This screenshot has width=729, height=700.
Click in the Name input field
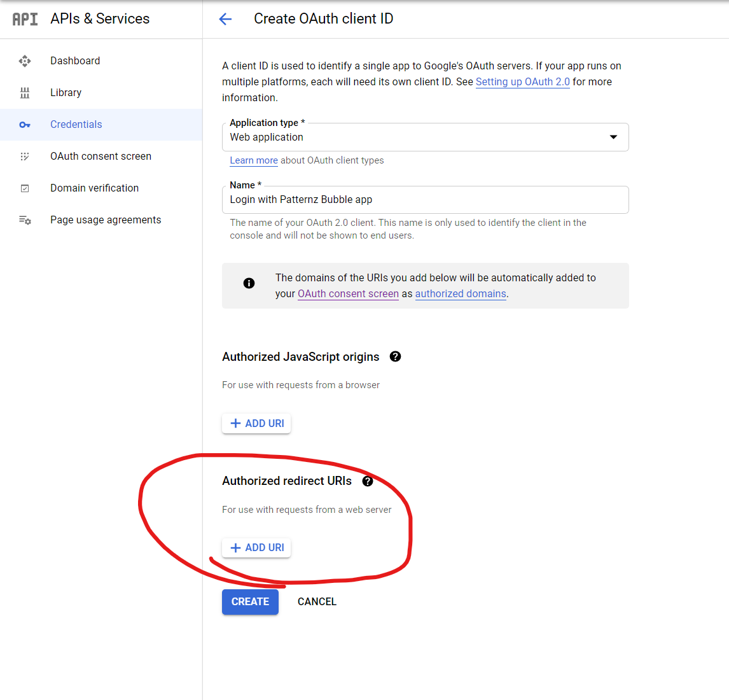click(x=425, y=200)
